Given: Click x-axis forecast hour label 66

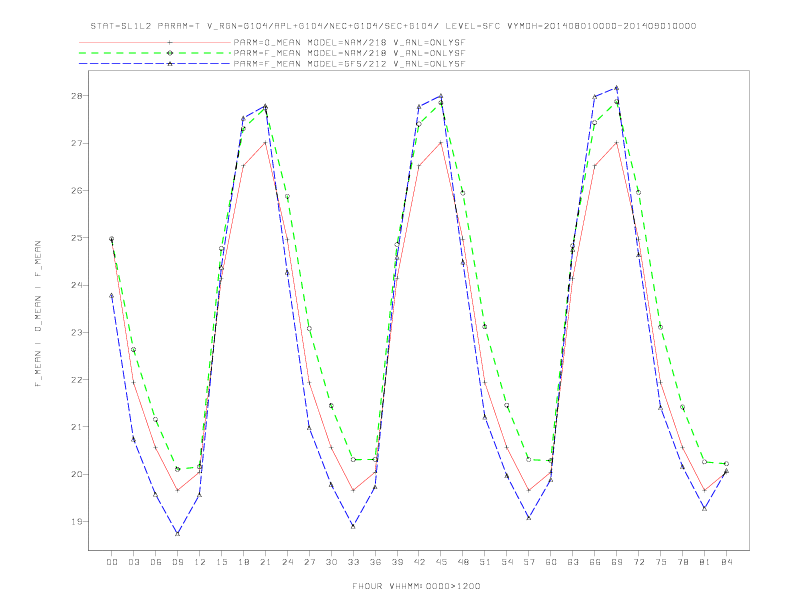Looking at the screenshot, I should coord(595,562).
